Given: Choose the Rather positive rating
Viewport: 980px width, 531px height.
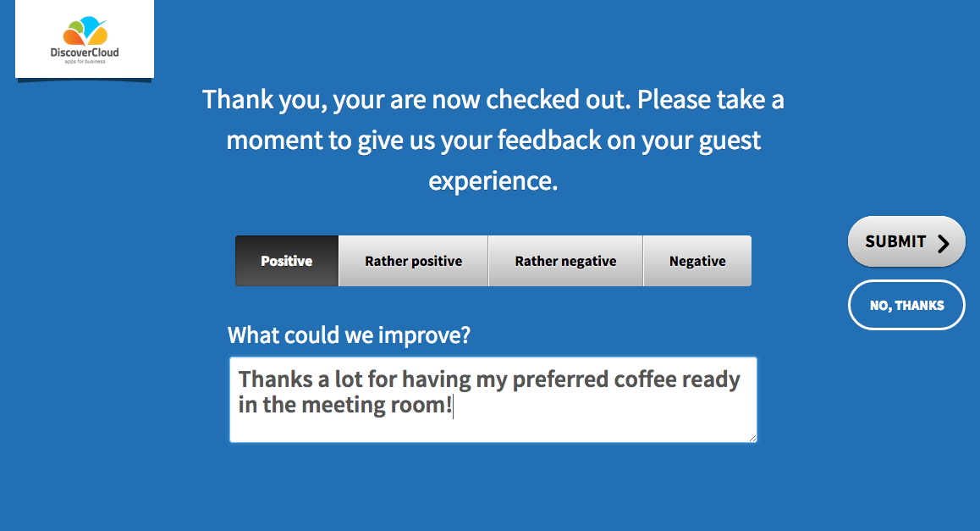Looking at the screenshot, I should (x=413, y=261).
